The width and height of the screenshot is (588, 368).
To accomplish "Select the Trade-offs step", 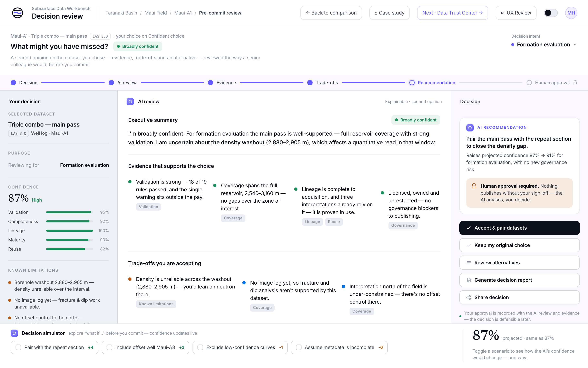I will coord(323,83).
